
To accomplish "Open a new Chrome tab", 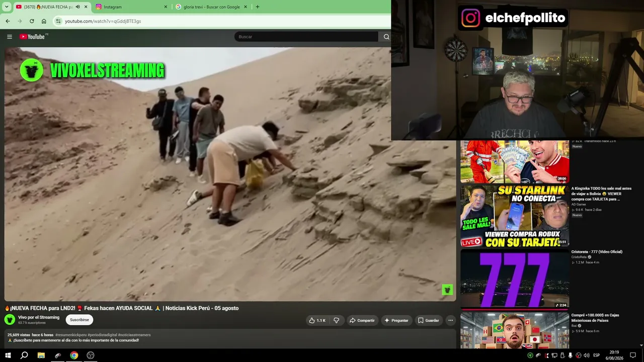I will pyautogui.click(x=258, y=7).
